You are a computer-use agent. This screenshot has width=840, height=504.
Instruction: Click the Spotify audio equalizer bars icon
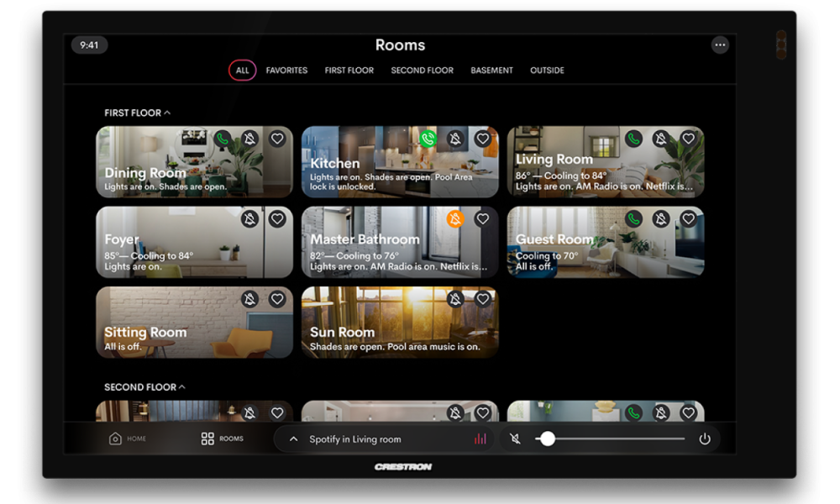480,439
